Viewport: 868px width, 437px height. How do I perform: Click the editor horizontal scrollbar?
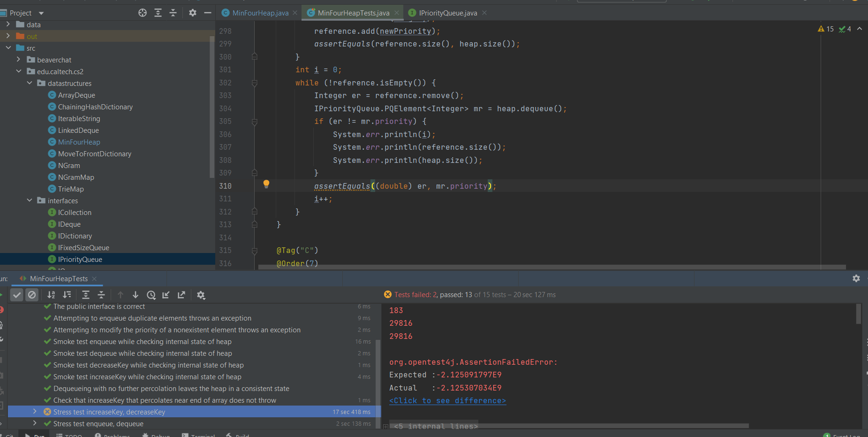pyautogui.click(x=551, y=267)
